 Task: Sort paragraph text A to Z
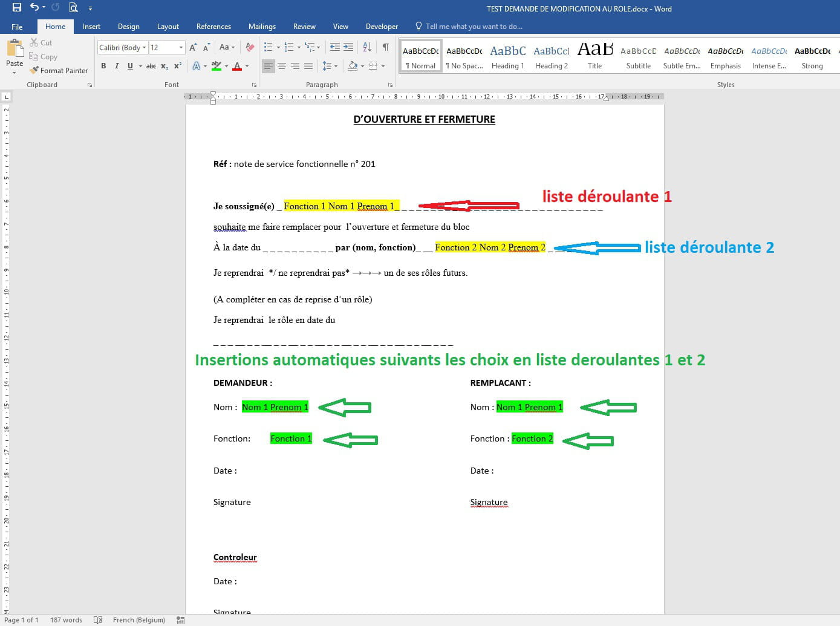tap(367, 47)
